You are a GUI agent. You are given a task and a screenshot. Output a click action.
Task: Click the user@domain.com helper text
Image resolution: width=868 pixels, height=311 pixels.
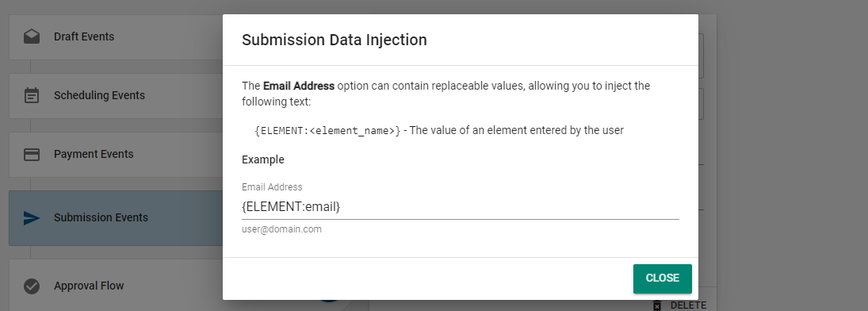tap(281, 229)
